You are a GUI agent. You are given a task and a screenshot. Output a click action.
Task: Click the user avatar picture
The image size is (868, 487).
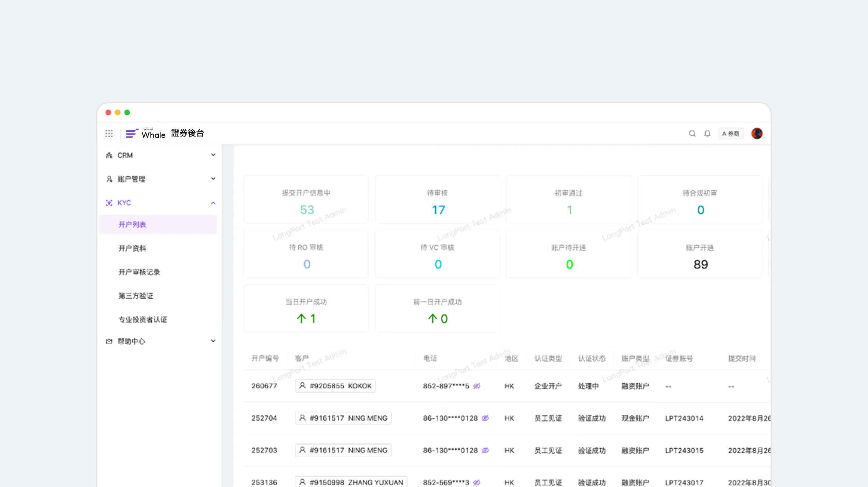click(757, 134)
